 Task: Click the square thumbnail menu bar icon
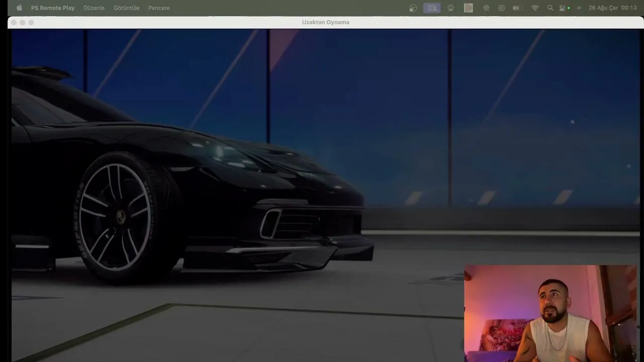[x=468, y=8]
